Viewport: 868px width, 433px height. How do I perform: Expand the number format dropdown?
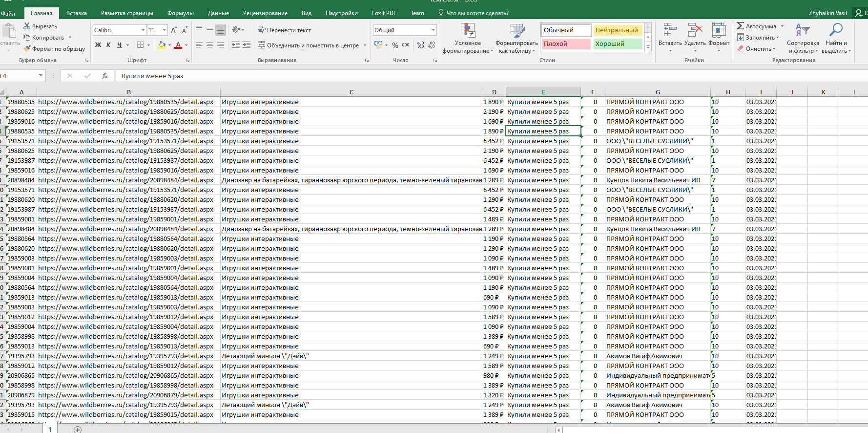[433, 30]
